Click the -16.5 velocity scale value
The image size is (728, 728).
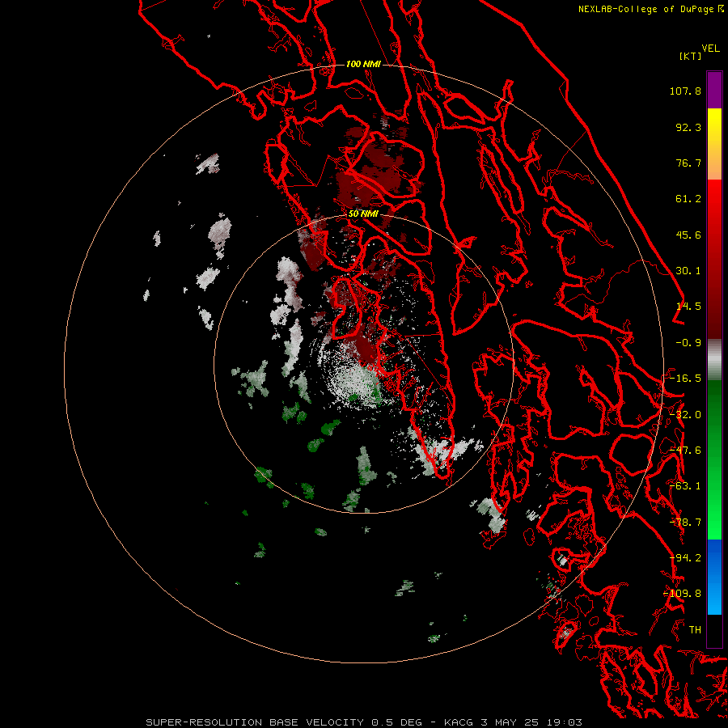[685, 379]
